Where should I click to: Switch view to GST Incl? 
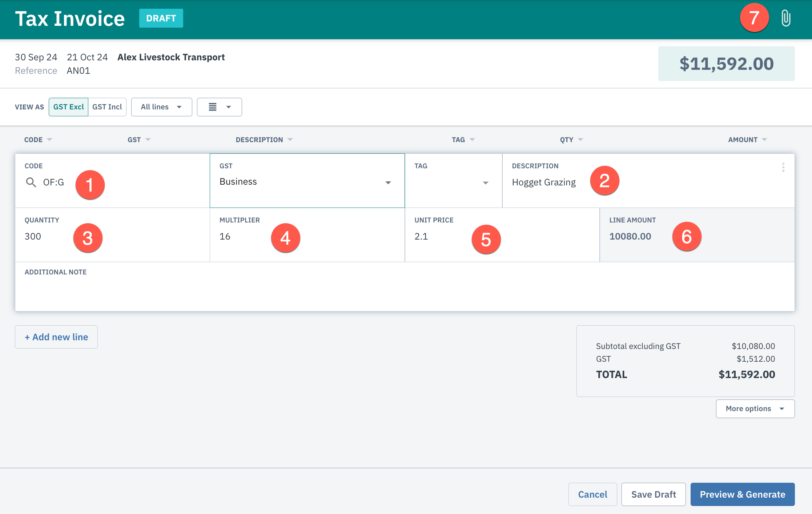tap(107, 107)
